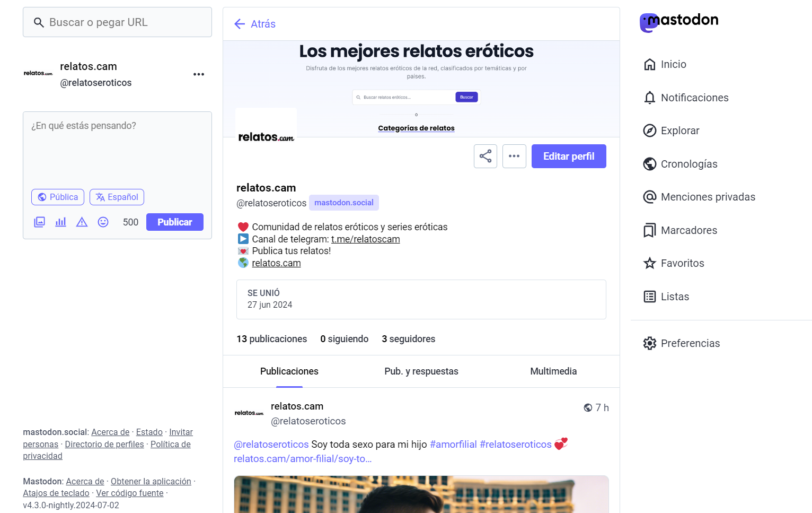Image resolution: width=812 pixels, height=513 pixels.
Task: Open account menu three-dots beside relatos.cam
Action: click(199, 74)
